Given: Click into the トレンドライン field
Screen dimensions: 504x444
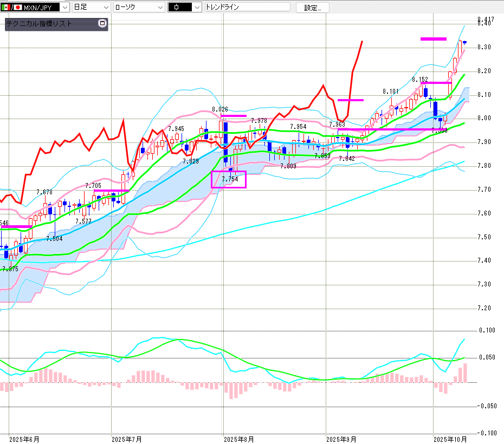Looking at the screenshot, I should [x=247, y=8].
